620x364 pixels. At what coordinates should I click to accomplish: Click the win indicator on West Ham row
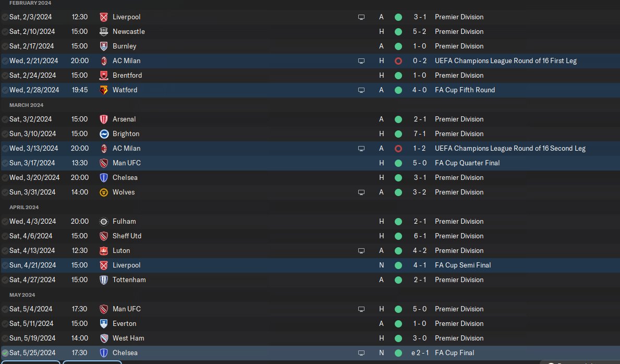coord(398,338)
